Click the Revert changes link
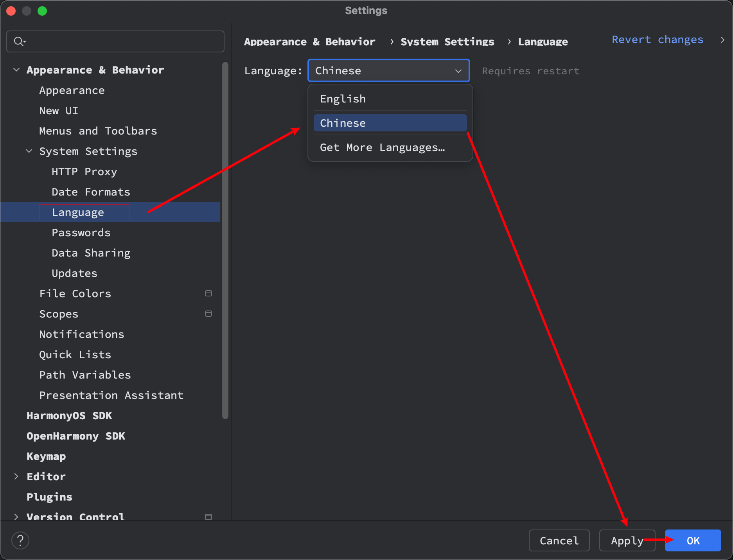Image resolution: width=733 pixels, height=560 pixels. [658, 39]
